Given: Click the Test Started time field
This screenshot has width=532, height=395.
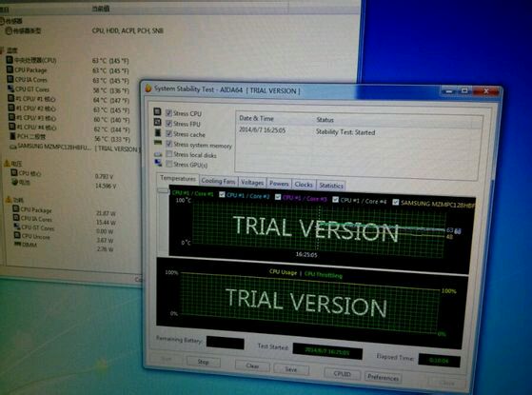Looking at the screenshot, I should pyautogui.click(x=327, y=351).
